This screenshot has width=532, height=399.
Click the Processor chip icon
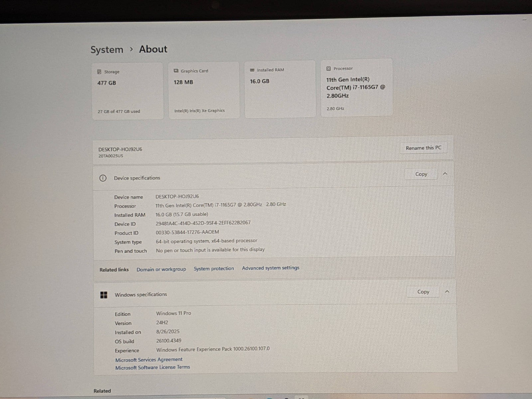click(x=329, y=68)
